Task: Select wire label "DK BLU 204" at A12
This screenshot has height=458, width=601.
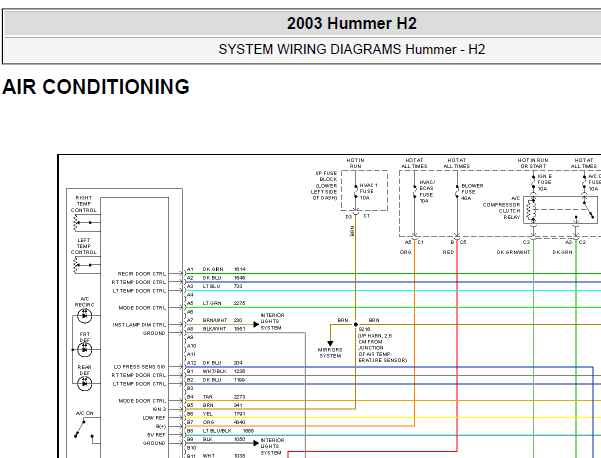Action: 223,363
